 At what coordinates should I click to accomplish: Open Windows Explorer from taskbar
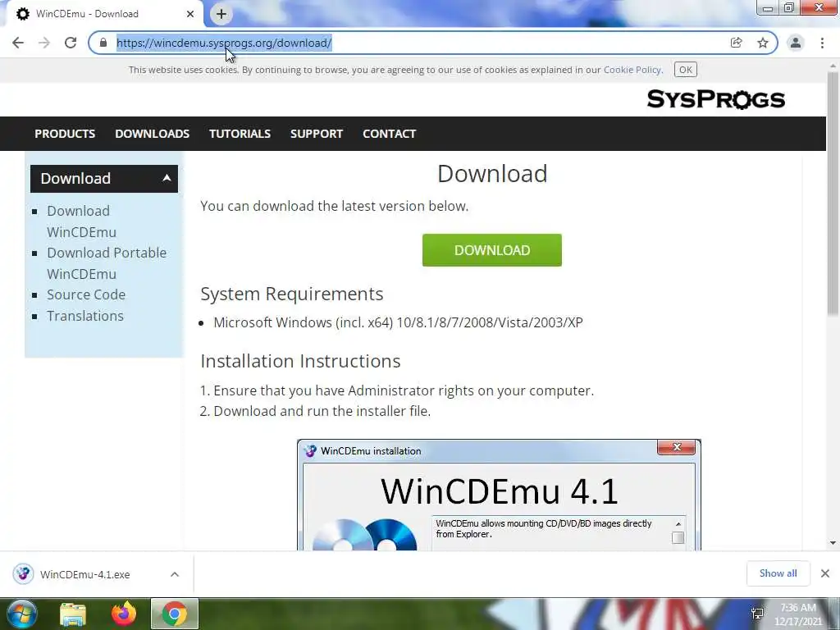[x=73, y=614]
